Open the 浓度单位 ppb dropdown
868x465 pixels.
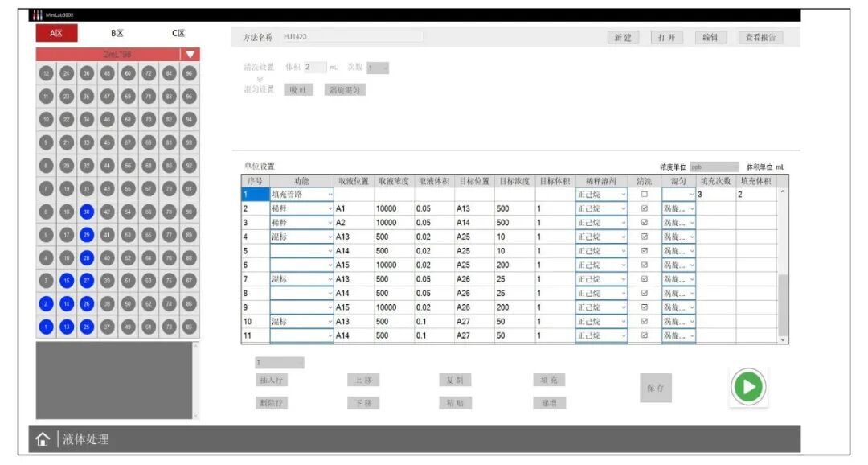pyautogui.click(x=714, y=167)
